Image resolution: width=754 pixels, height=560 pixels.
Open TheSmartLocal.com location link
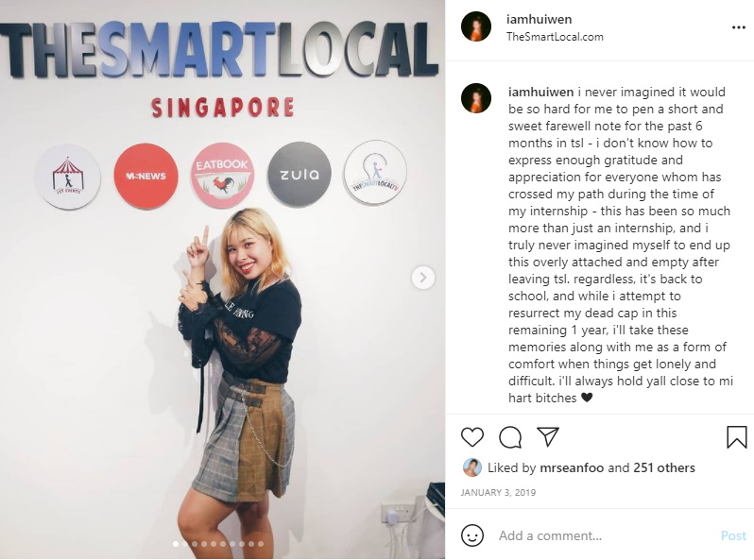pos(555,37)
